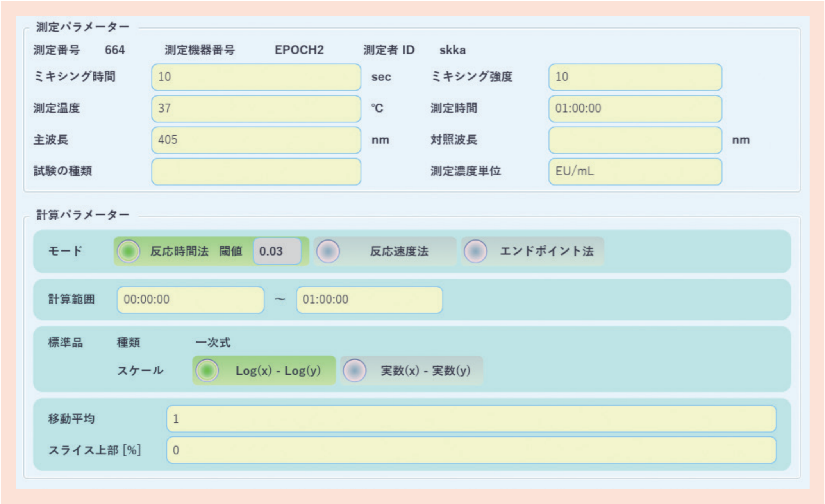Viewport: 825px width, 504px height.
Task: Click the 移動平均 input field
Action: [471, 419]
